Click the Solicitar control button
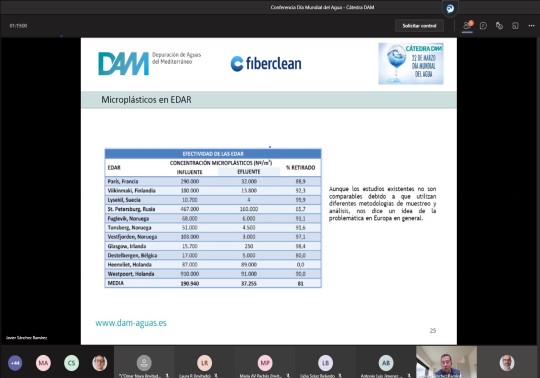This screenshot has height=378, width=540. pyautogui.click(x=419, y=26)
